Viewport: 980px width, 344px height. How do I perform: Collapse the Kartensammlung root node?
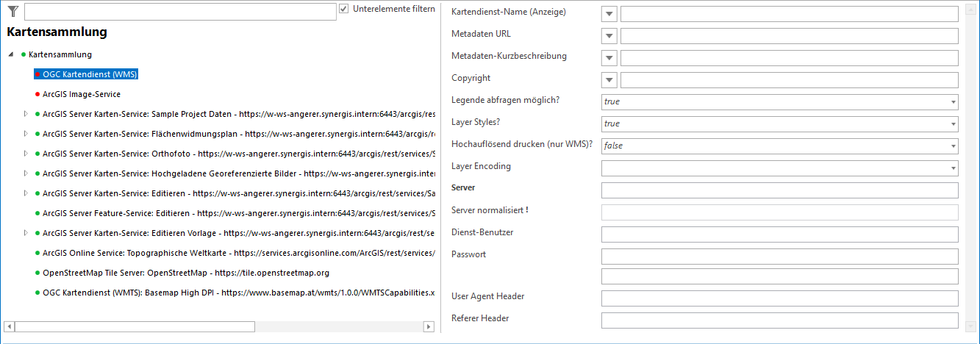[x=11, y=55]
